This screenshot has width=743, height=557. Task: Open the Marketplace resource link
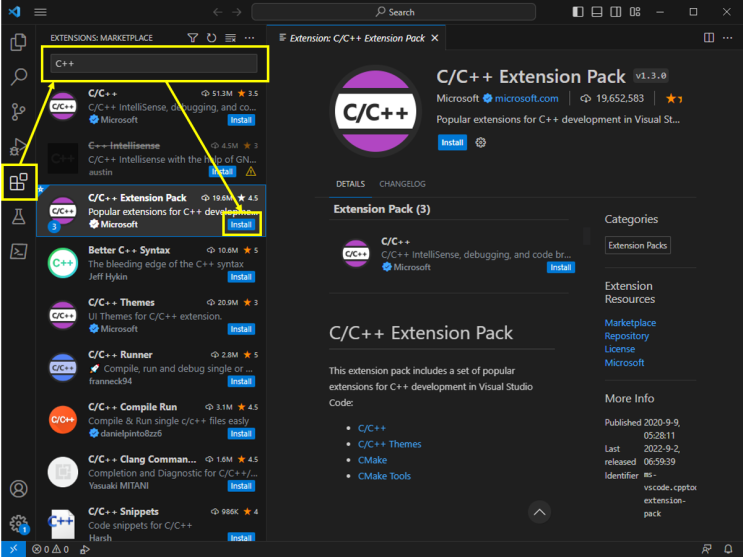click(x=630, y=323)
